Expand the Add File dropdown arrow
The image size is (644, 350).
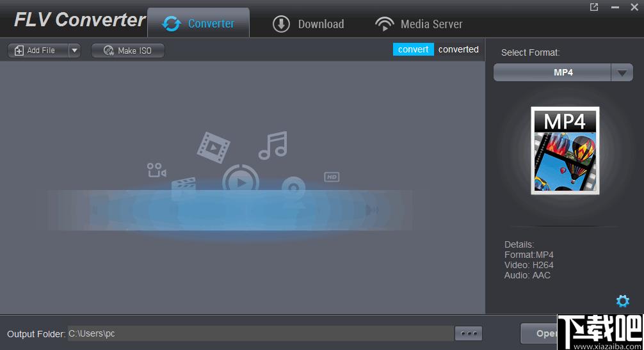(x=74, y=51)
